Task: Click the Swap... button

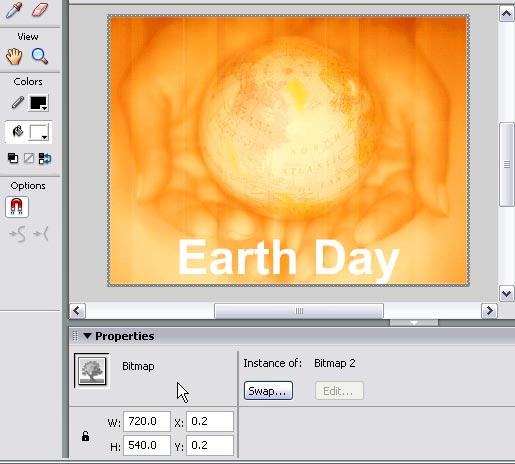Action: [268, 391]
